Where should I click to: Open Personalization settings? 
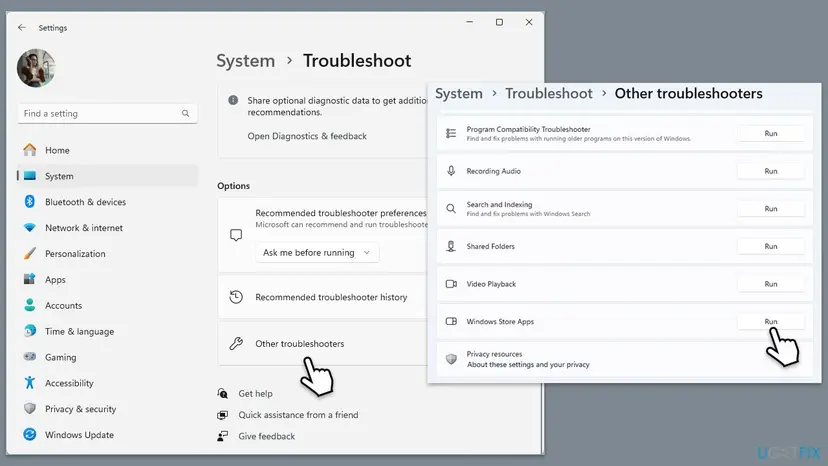[108, 254]
